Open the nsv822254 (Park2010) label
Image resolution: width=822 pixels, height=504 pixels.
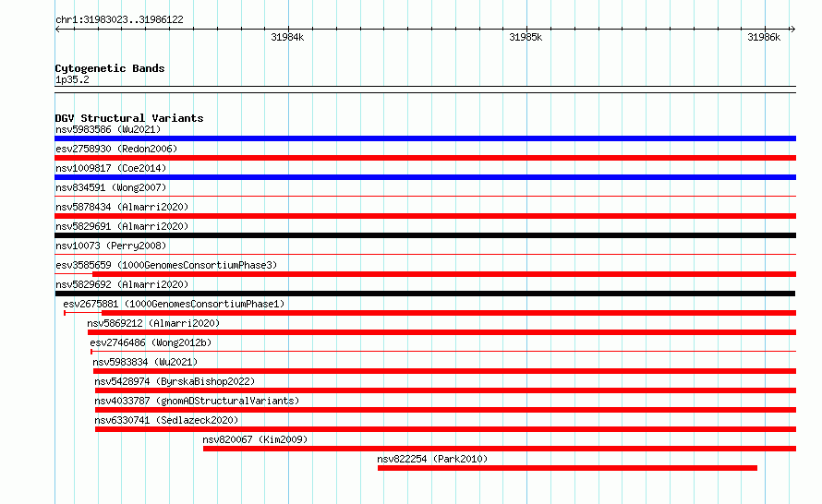[x=432, y=459]
